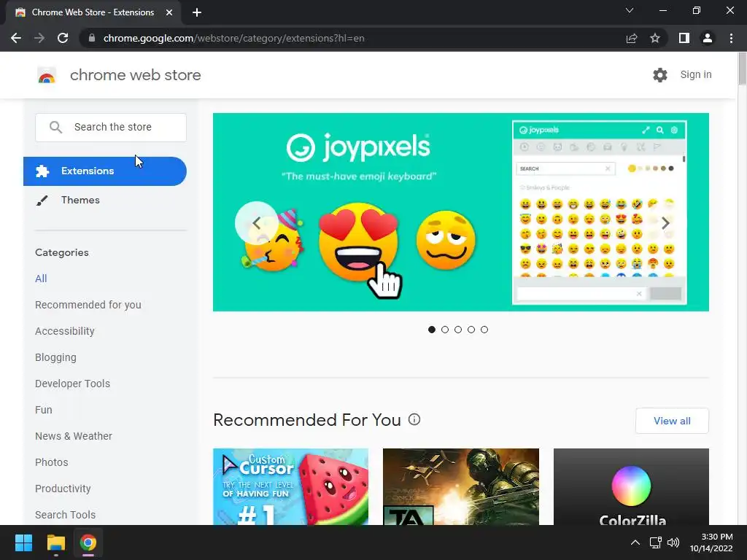View site information lock icon
Viewport: 747px width, 560px height.
click(x=92, y=38)
